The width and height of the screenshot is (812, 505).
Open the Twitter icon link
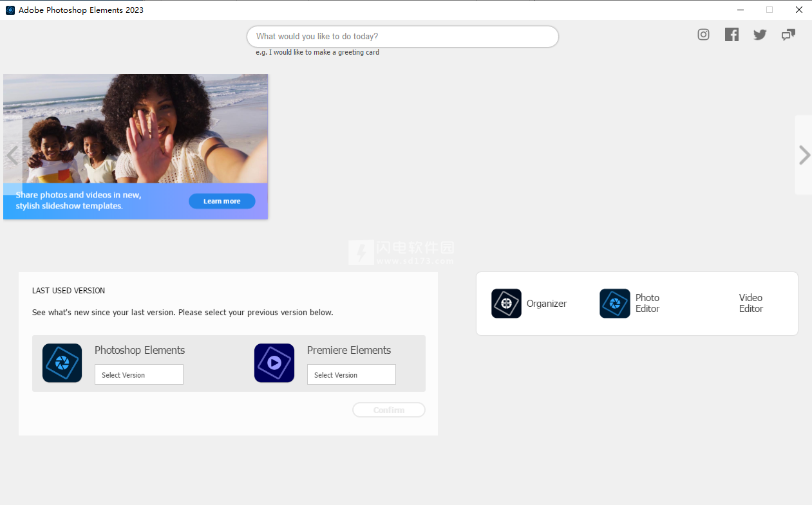[x=760, y=35]
